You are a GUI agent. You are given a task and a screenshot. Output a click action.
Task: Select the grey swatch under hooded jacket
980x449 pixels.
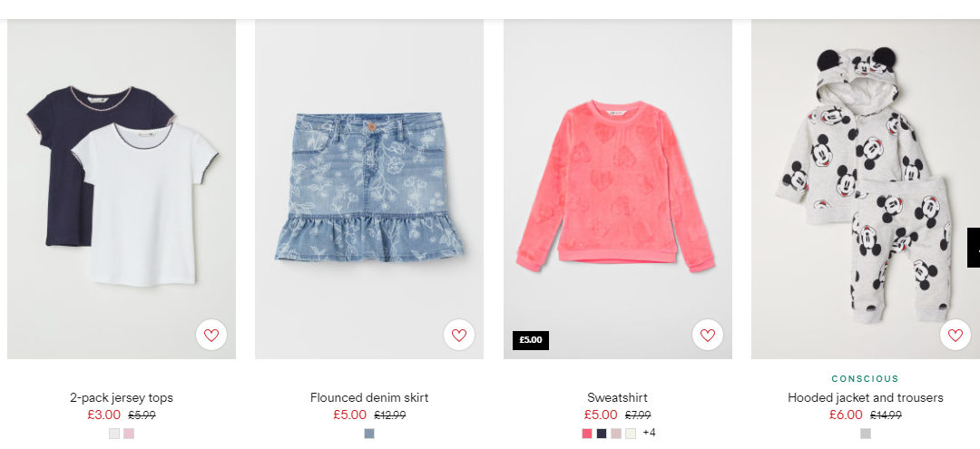coord(866,434)
